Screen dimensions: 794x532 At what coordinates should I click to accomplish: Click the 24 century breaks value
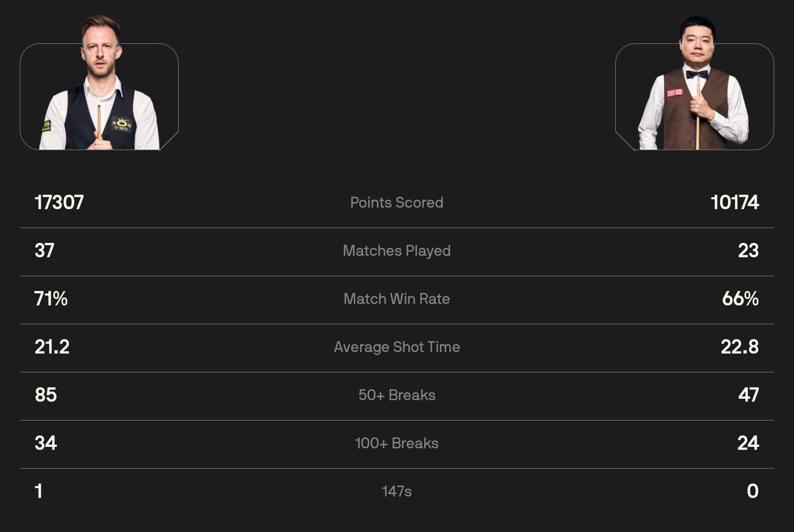(x=748, y=444)
